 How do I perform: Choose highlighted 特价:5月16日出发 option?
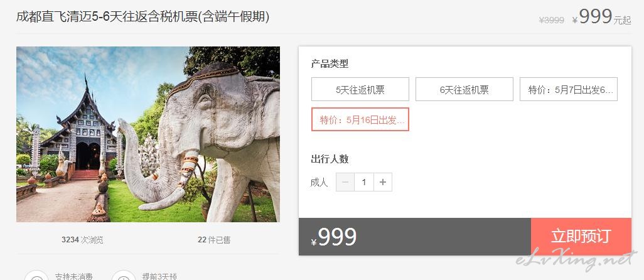coord(360,119)
